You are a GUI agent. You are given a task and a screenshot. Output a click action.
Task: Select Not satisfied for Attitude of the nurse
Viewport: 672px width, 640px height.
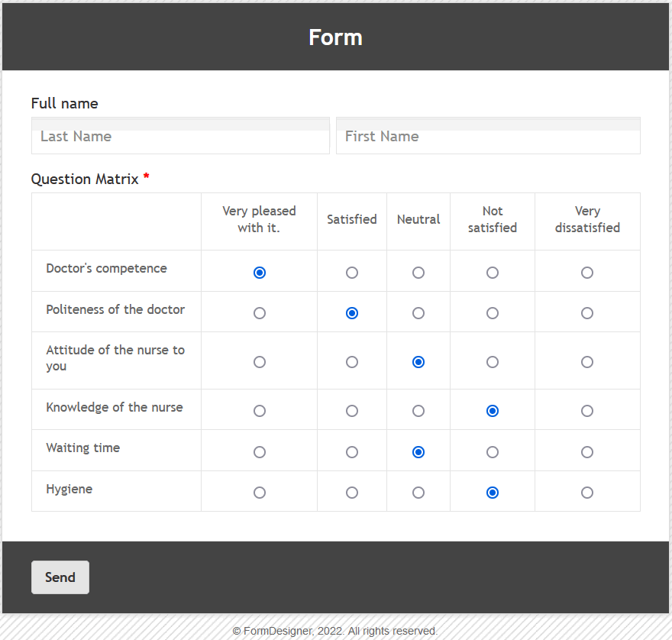[493, 362]
